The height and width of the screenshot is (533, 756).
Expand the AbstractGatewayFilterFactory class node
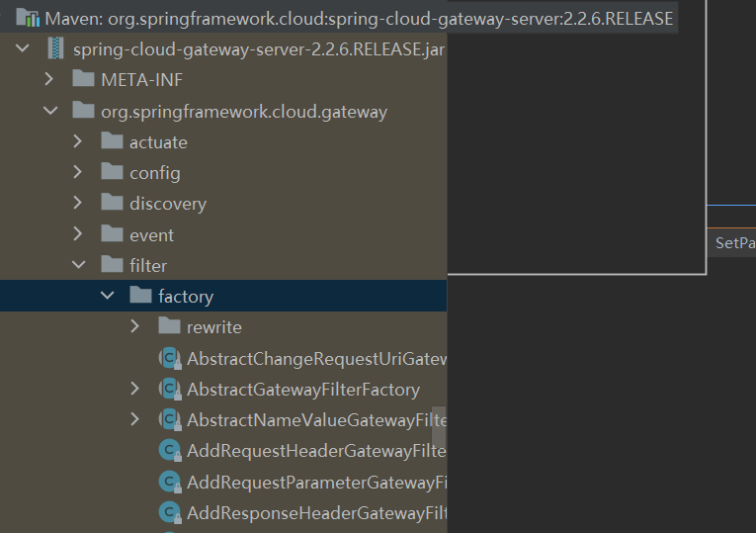pyautogui.click(x=135, y=389)
